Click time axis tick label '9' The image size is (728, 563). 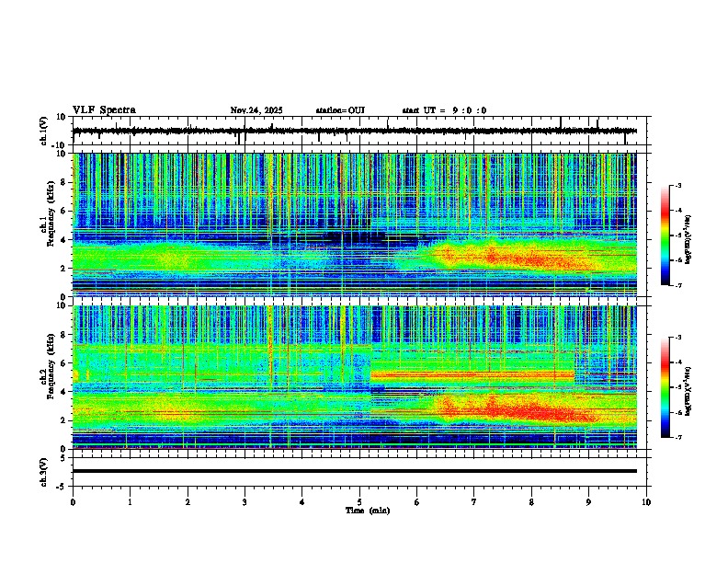588,502
